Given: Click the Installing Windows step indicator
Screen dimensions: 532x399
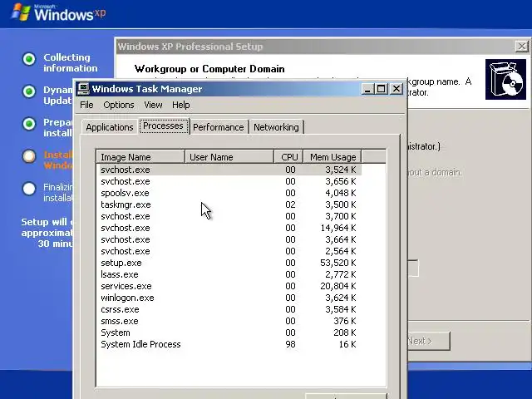Looking at the screenshot, I should coord(29,156).
